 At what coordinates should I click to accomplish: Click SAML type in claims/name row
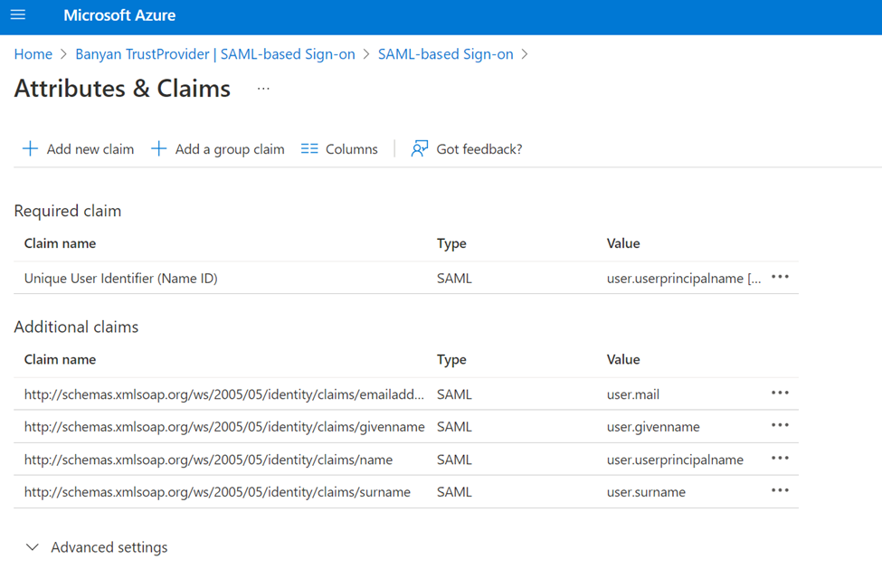[x=454, y=460]
